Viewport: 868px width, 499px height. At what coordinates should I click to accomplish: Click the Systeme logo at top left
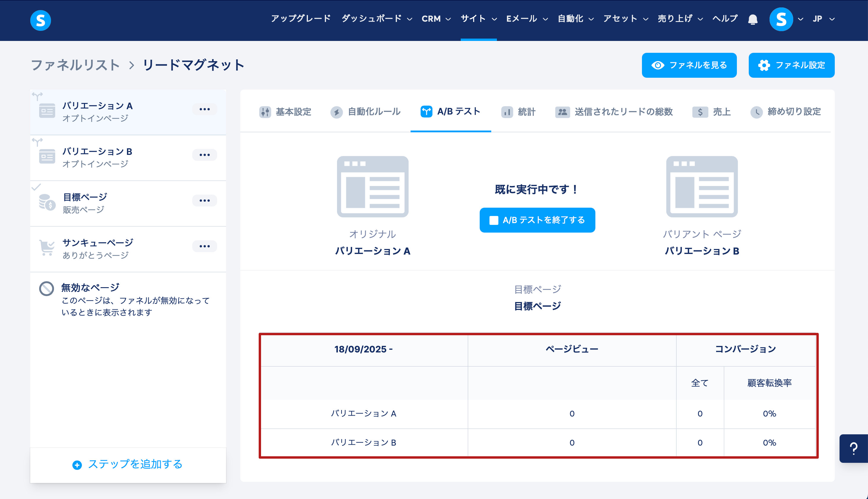40,20
